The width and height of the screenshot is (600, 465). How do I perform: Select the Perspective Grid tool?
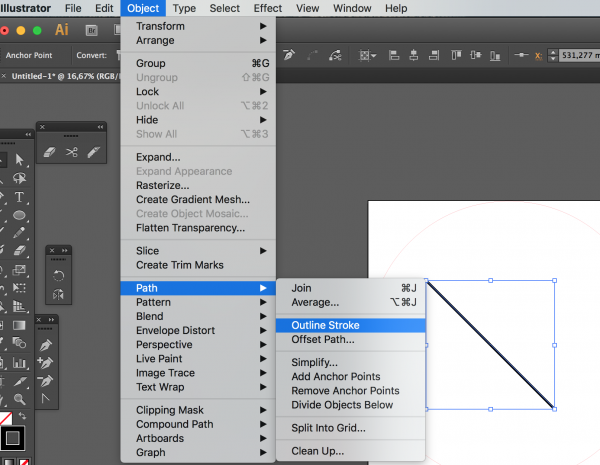click(x=19, y=306)
